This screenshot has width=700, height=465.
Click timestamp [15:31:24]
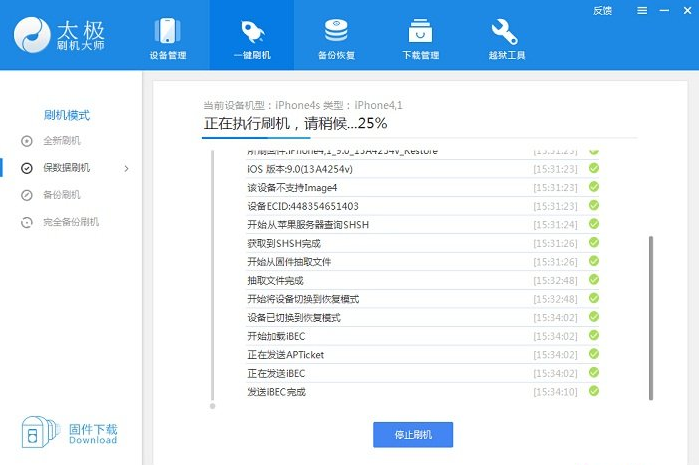tap(555, 225)
